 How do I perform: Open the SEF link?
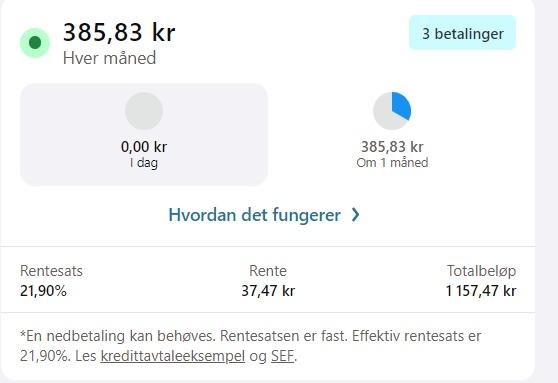pos(283,356)
